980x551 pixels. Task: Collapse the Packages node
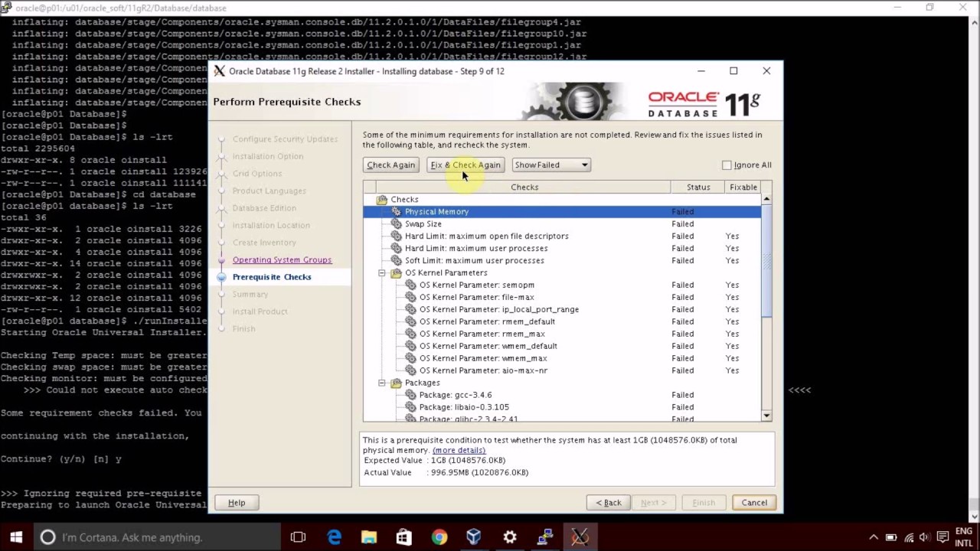[x=381, y=383]
